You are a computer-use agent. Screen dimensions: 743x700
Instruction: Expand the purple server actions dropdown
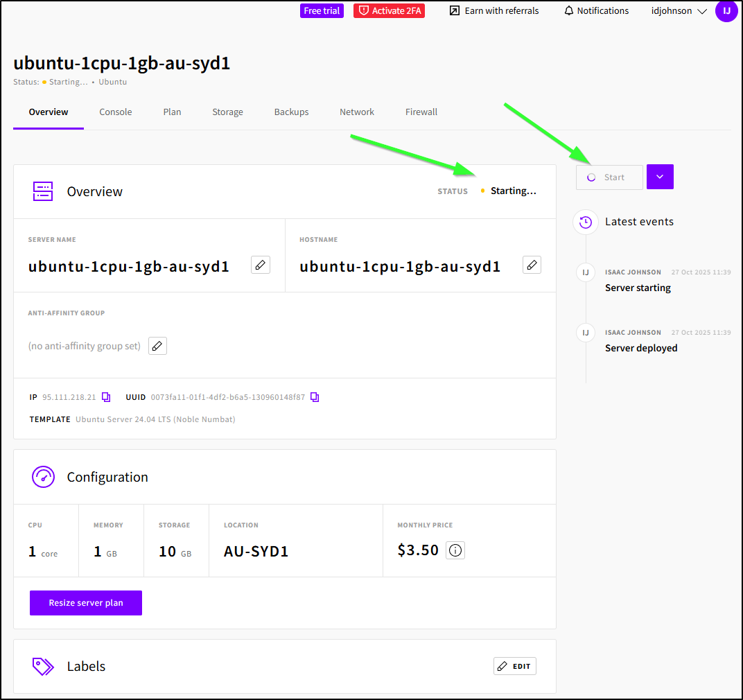[660, 177]
